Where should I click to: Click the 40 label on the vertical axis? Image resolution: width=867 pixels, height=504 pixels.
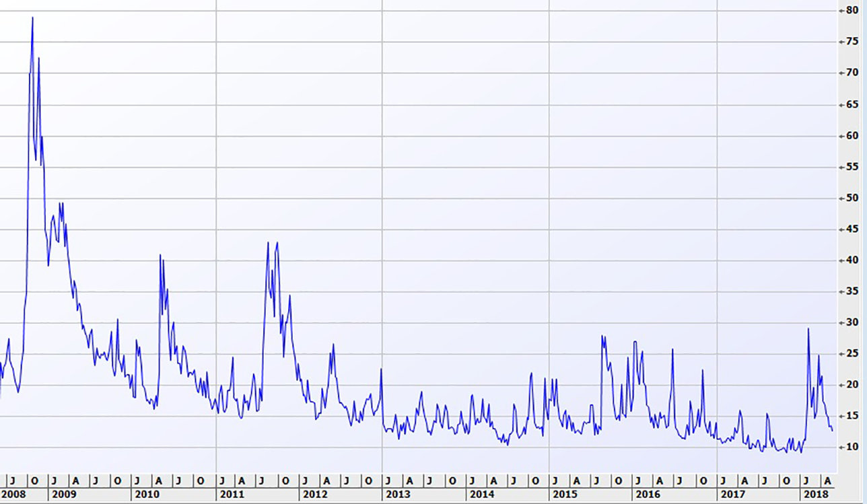[x=852, y=260]
